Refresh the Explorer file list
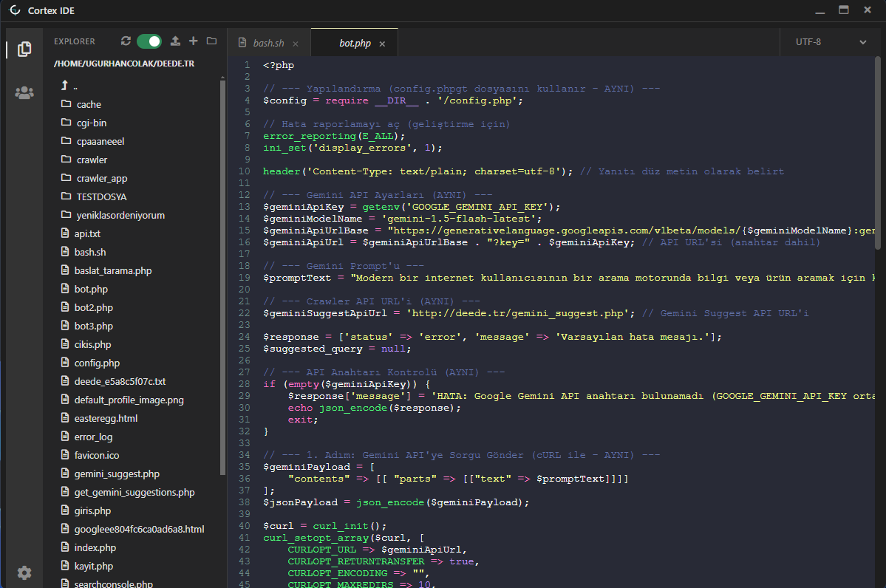The width and height of the screenshot is (886, 588). (126, 41)
